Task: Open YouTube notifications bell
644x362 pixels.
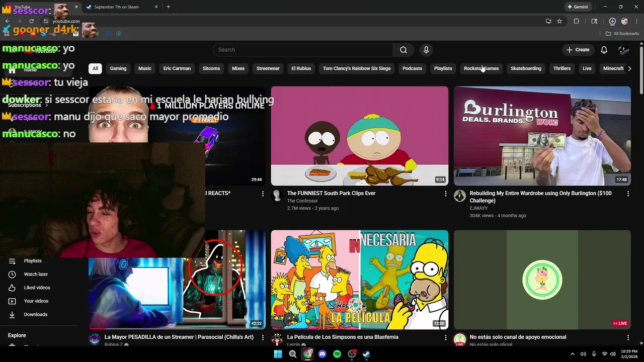Action: tap(604, 50)
